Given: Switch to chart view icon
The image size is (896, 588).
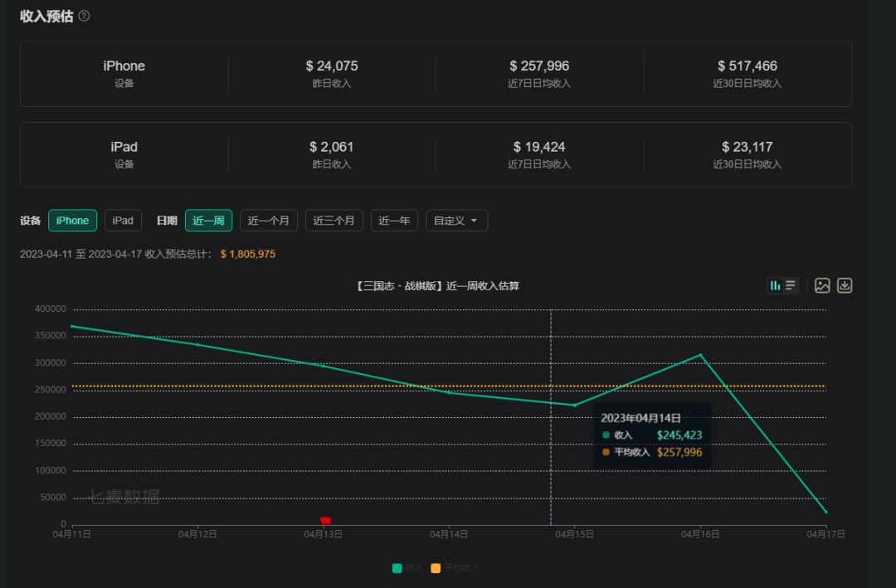Looking at the screenshot, I should (x=775, y=285).
